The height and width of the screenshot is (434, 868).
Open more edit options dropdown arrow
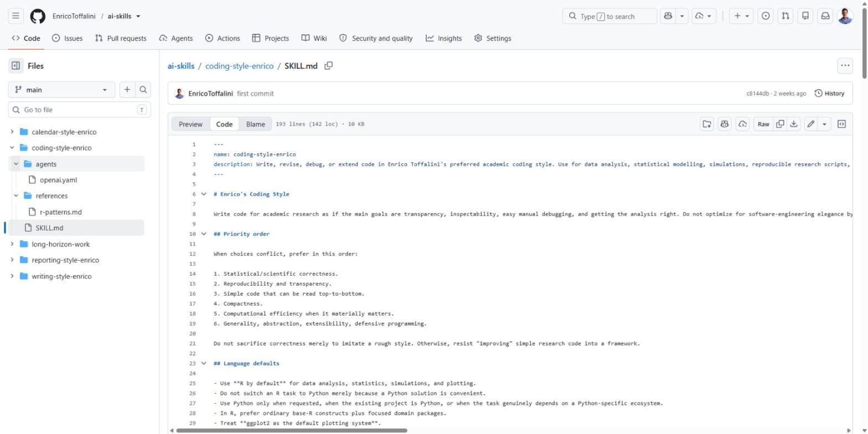[x=825, y=124]
